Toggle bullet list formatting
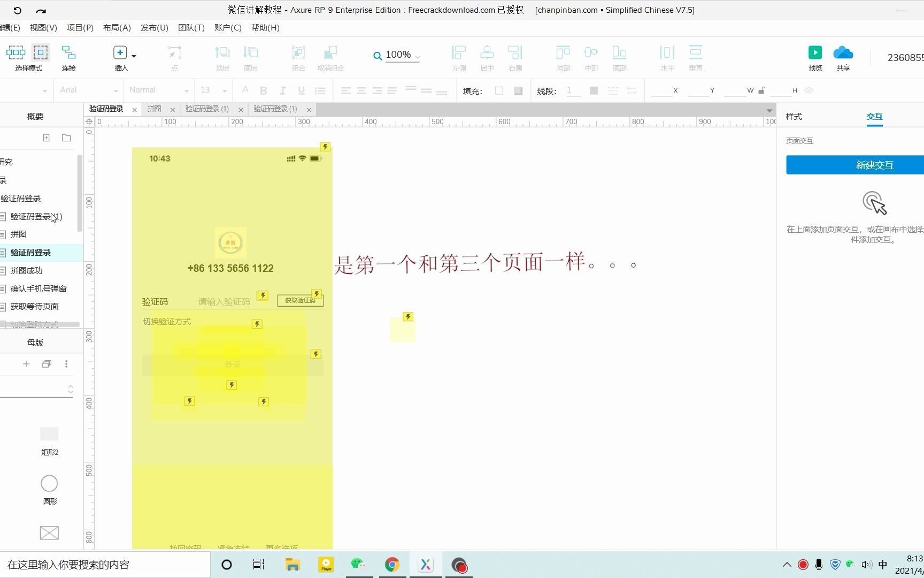The image size is (924, 578). click(x=320, y=90)
